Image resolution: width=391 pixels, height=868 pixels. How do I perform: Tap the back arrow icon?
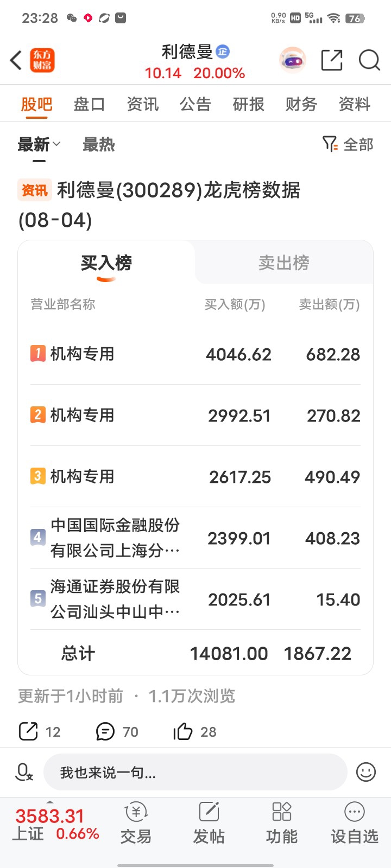coord(16,60)
